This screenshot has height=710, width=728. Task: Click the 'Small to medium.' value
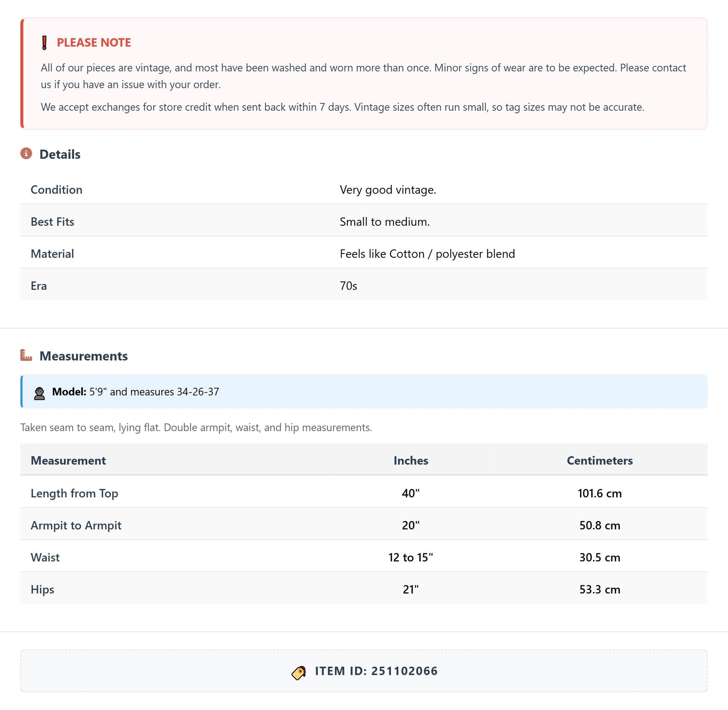point(385,222)
